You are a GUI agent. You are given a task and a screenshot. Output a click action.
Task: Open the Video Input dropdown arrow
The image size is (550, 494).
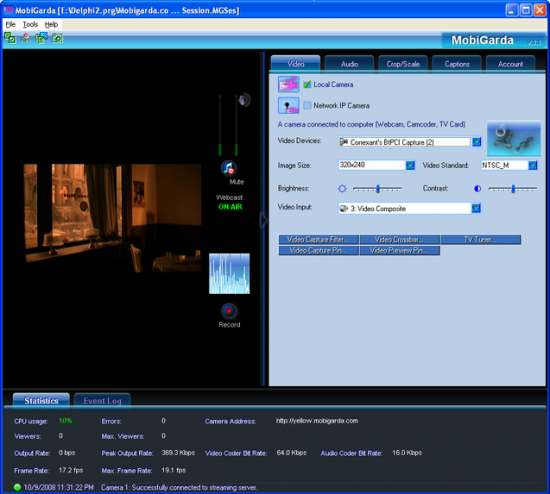(476, 208)
